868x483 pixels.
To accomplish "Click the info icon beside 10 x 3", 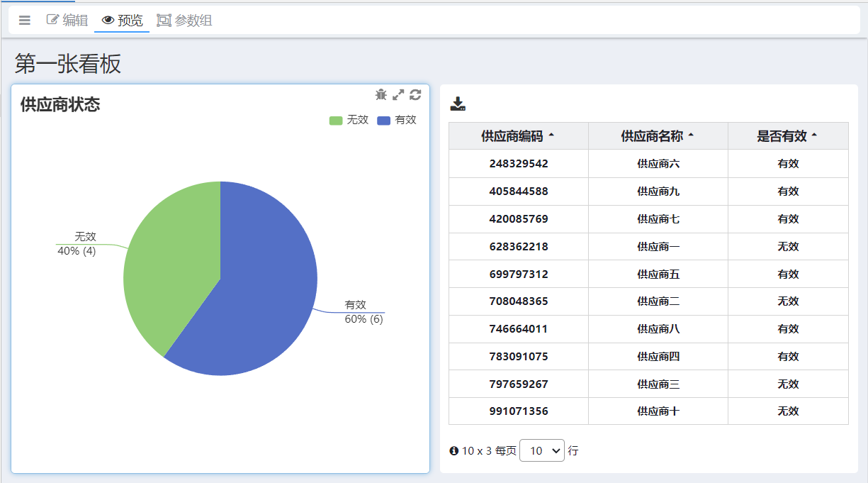I will click(453, 450).
